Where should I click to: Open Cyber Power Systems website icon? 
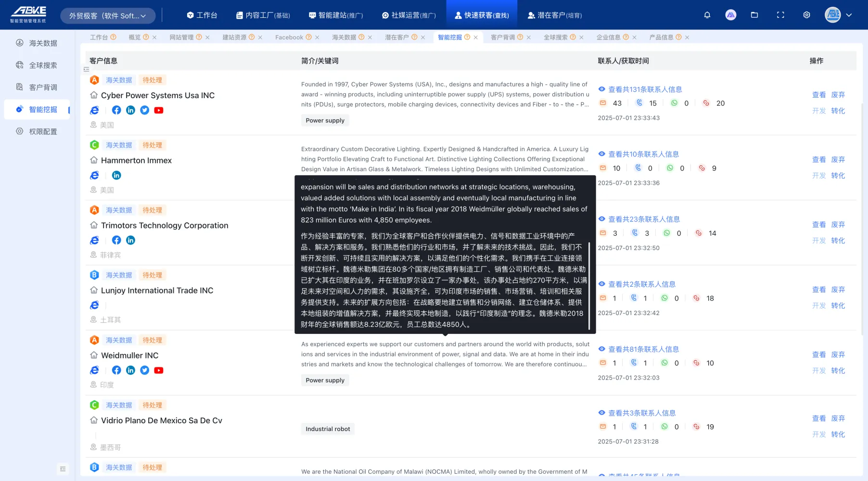coord(95,111)
